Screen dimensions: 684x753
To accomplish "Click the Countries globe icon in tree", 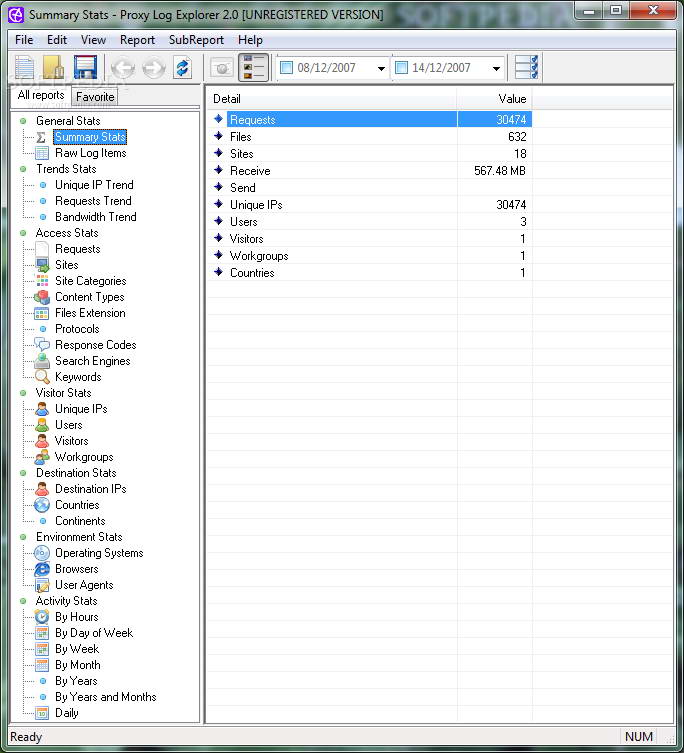I will [x=42, y=505].
